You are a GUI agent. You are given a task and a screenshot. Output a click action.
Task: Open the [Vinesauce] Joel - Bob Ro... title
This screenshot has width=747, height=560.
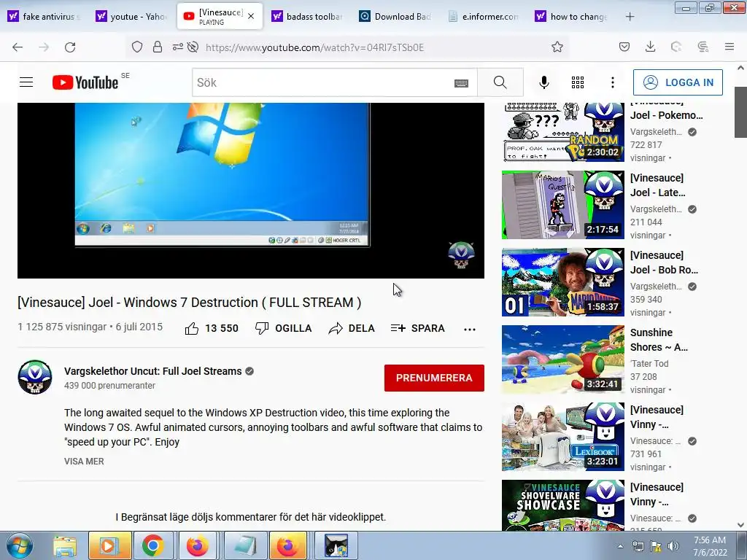(x=664, y=262)
